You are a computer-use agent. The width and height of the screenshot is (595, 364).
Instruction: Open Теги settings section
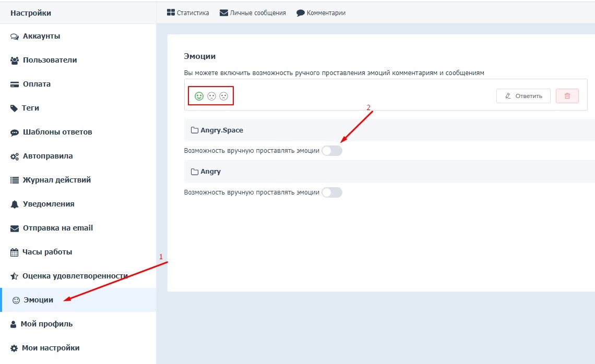[x=78, y=108]
